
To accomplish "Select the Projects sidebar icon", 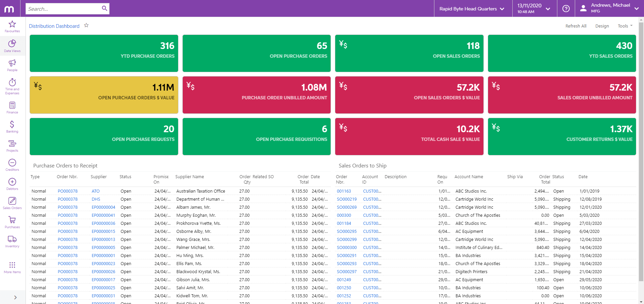I will point(12,146).
